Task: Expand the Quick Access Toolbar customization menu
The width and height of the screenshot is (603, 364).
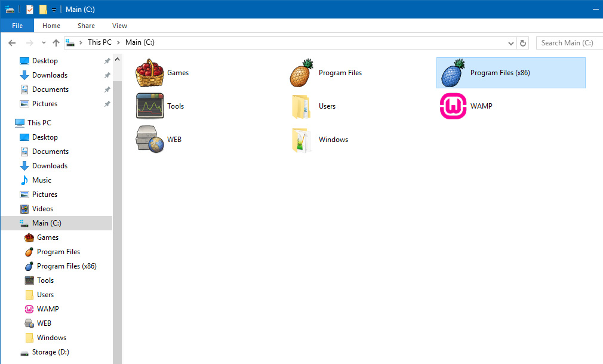Action: (x=53, y=9)
